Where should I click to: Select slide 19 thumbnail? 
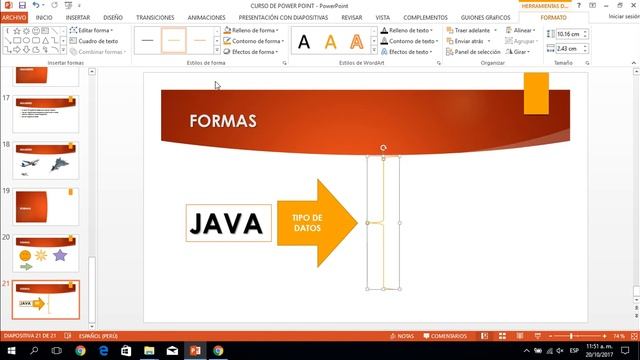point(46,207)
